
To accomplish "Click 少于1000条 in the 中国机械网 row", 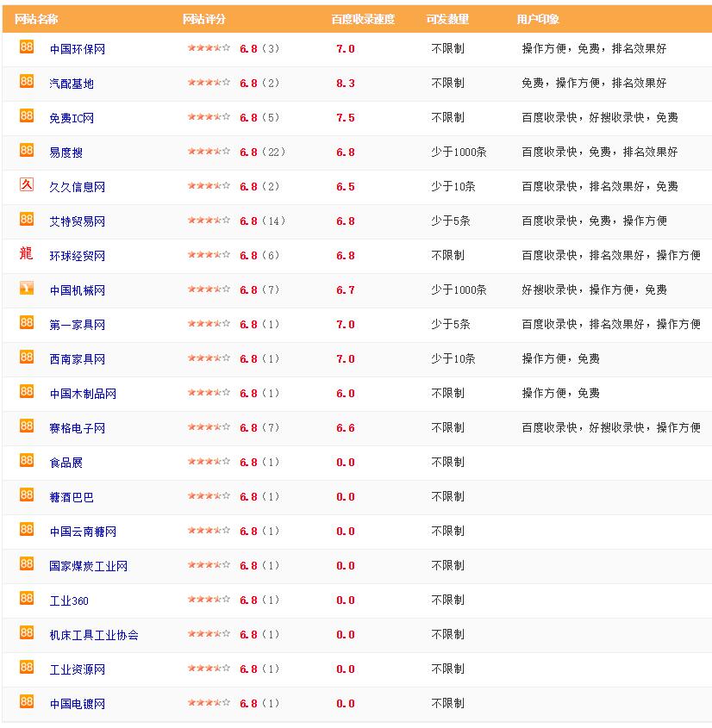I will 459,289.
